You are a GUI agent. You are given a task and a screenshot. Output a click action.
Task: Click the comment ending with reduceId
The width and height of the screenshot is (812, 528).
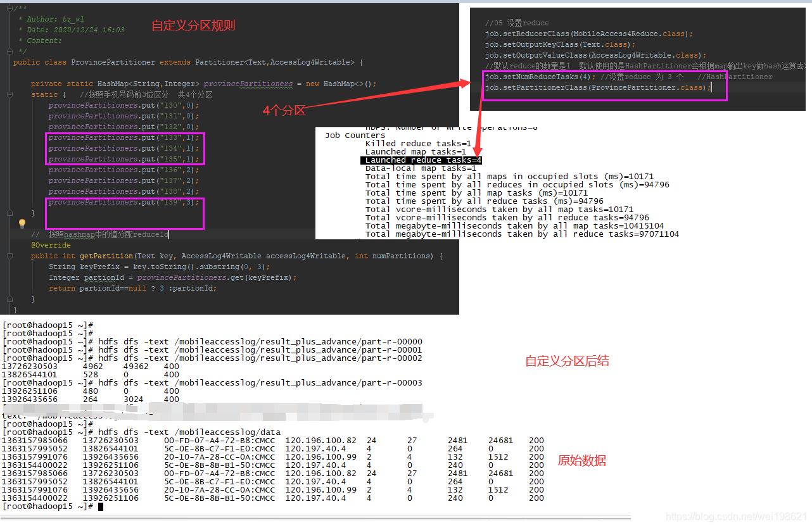(x=99, y=234)
